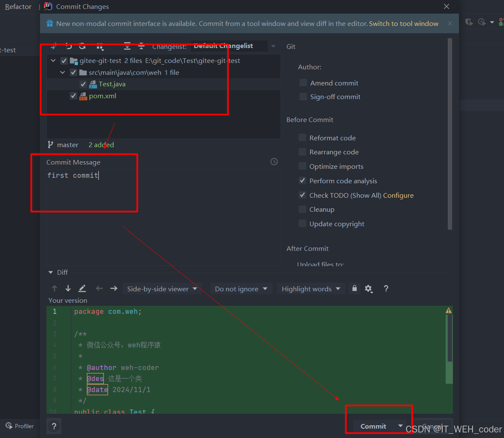Click the Rollback changes icon
Image resolution: width=504 pixels, height=438 pixels.
click(69, 46)
